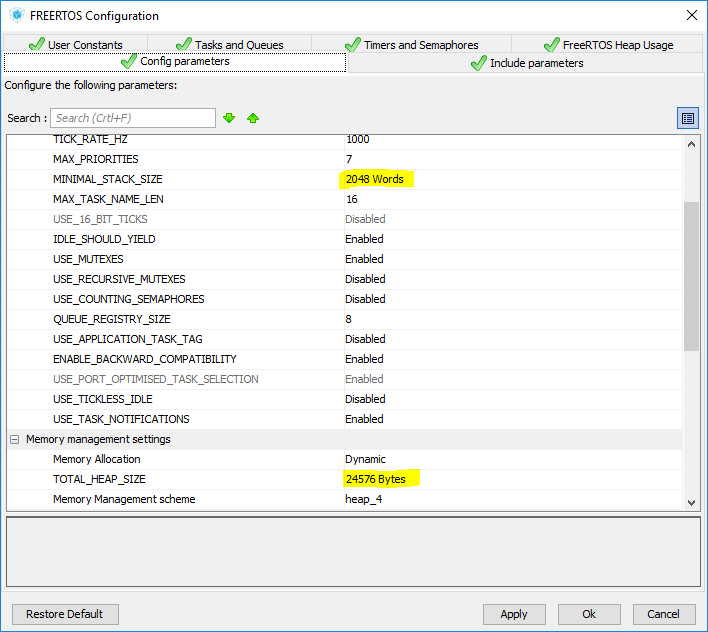Viewport: 708px width, 632px height.
Task: Select the TOTAL_HEAP_SIZE parameter name
Action: pyautogui.click(x=99, y=479)
